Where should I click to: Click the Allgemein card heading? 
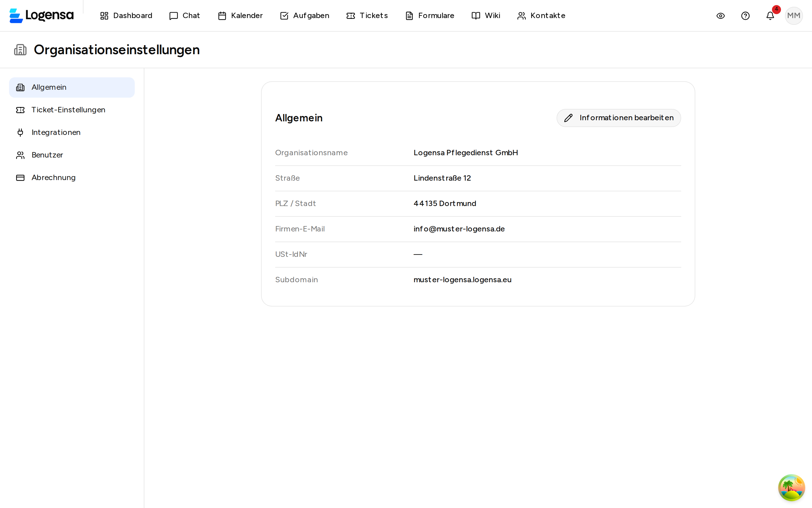tap(299, 118)
